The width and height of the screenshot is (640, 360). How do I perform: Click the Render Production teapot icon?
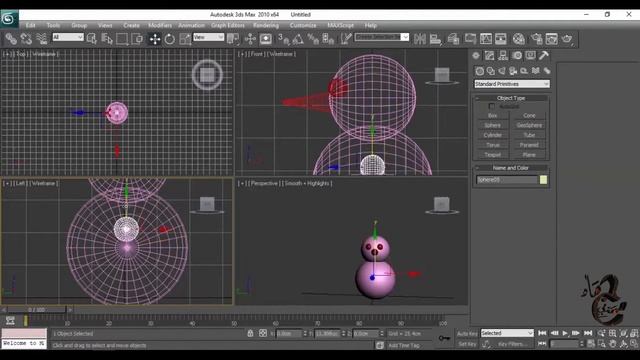click(x=567, y=39)
